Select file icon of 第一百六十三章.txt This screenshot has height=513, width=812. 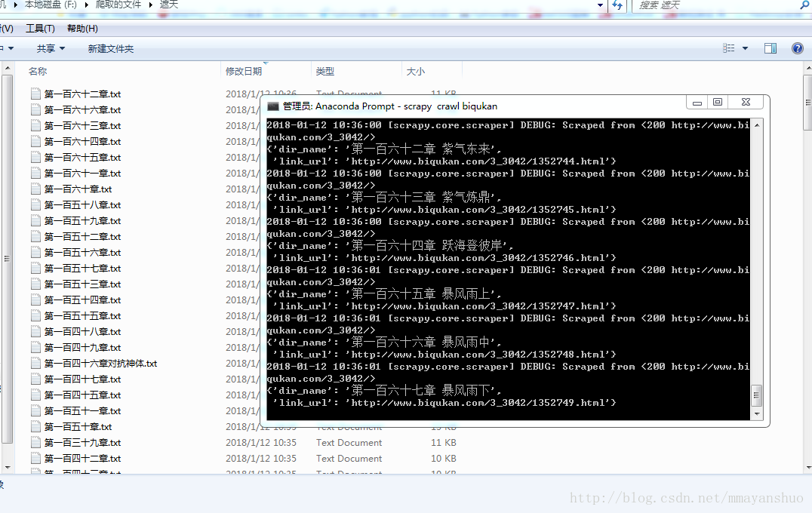(x=35, y=126)
